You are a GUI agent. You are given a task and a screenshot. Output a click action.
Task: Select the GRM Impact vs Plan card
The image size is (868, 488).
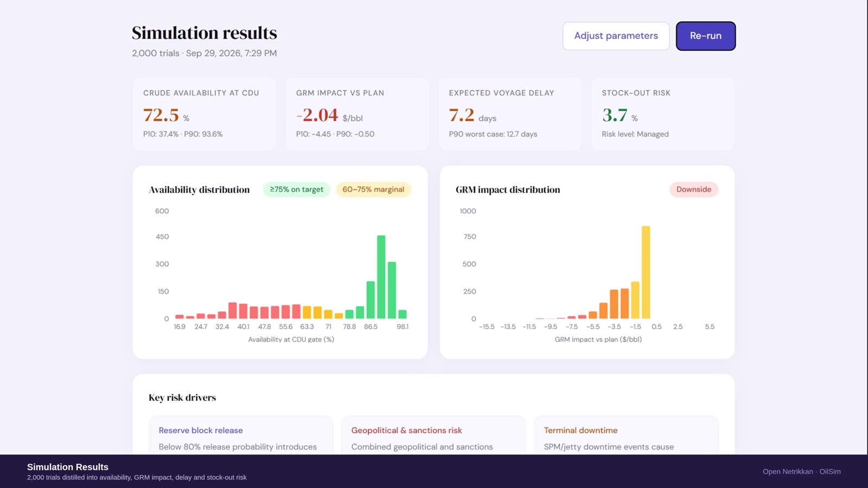tap(357, 113)
